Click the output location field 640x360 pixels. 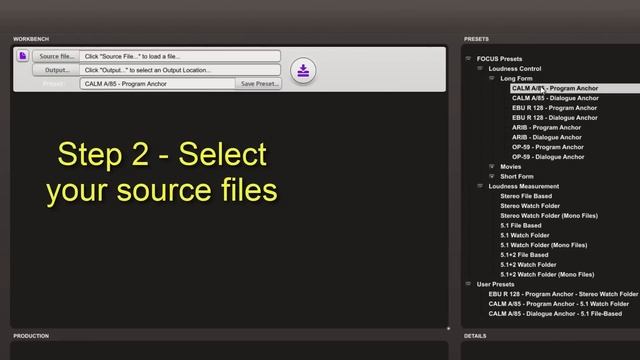coord(180,70)
